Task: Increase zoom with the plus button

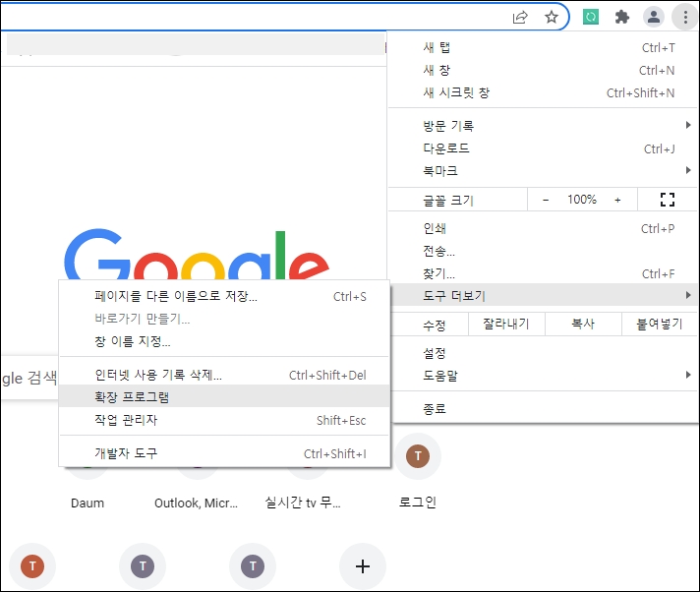Action: (x=617, y=200)
